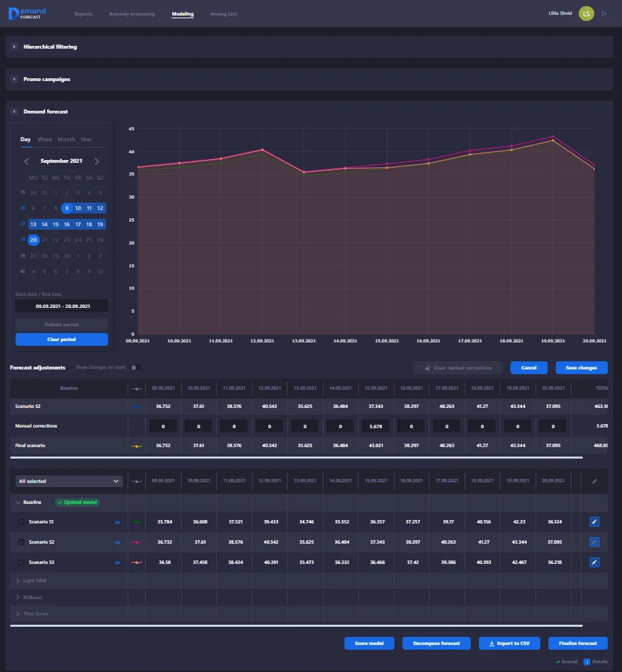Viewport: 622px width, 672px height.
Task: Open the All selected dropdown
Action: 69,482
